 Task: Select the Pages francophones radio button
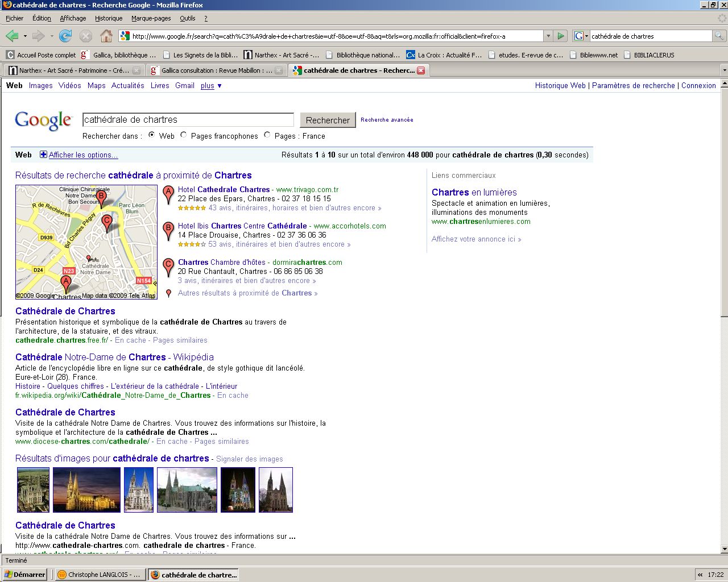(x=183, y=135)
